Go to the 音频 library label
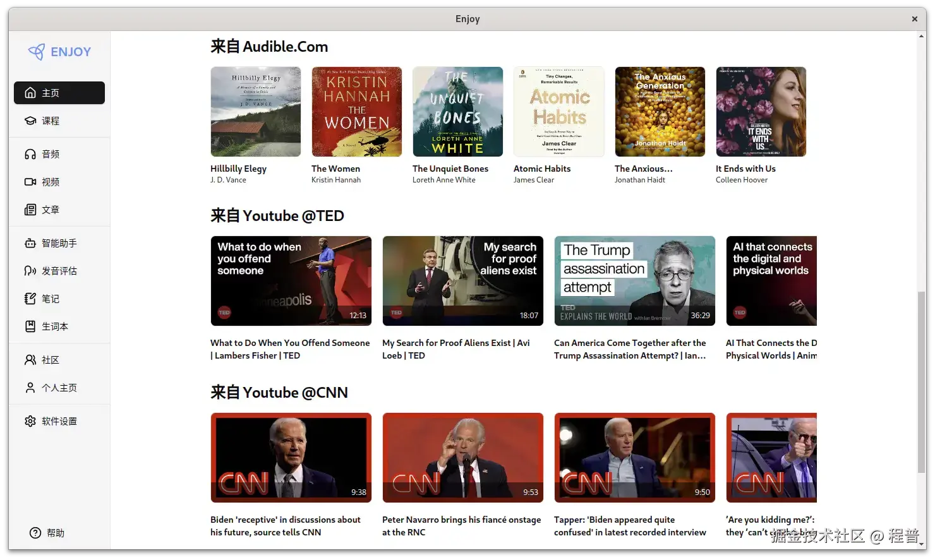Screen dimensions: 935x560 [x=51, y=154]
